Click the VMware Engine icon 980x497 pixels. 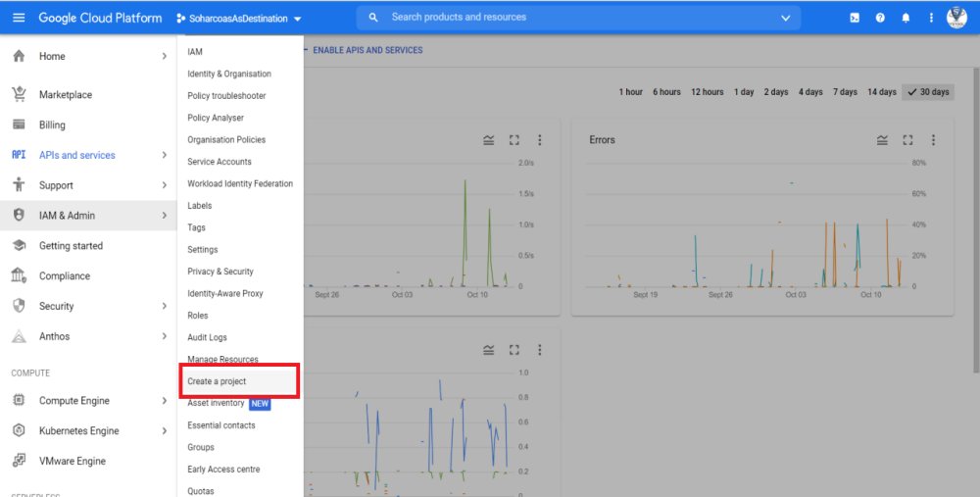point(19,461)
